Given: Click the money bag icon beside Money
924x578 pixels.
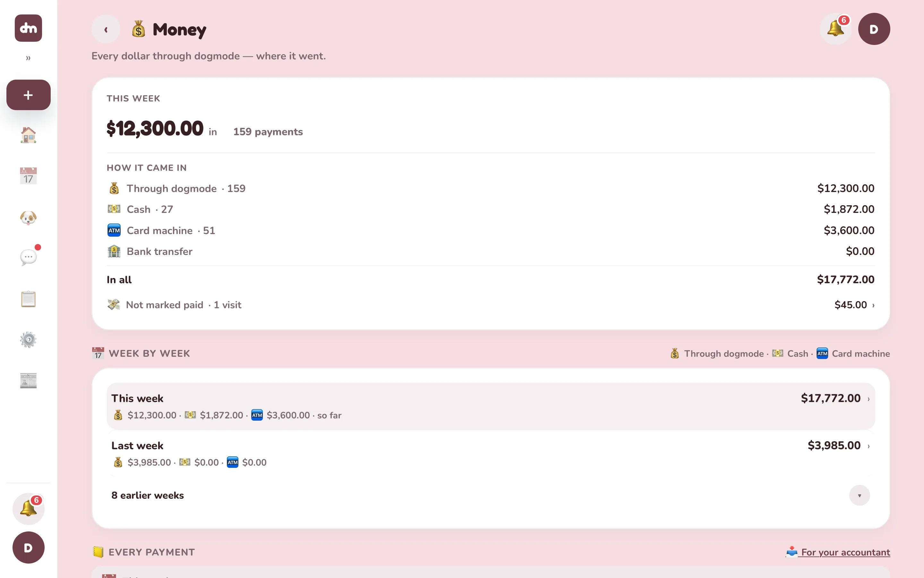Looking at the screenshot, I should [x=138, y=29].
